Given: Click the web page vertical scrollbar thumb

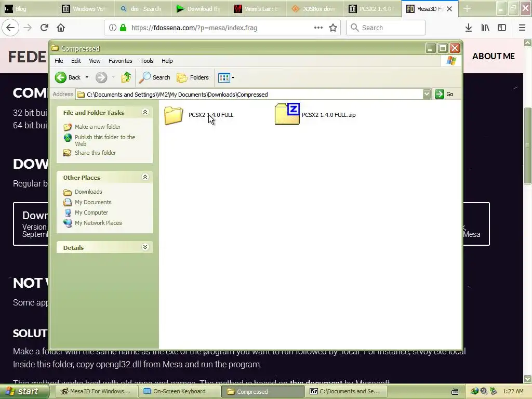Looking at the screenshot, I should pyautogui.click(x=527, y=145).
